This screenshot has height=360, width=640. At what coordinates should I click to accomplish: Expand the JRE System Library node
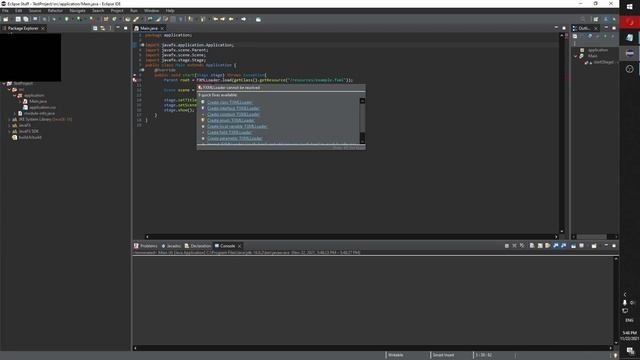[9, 120]
